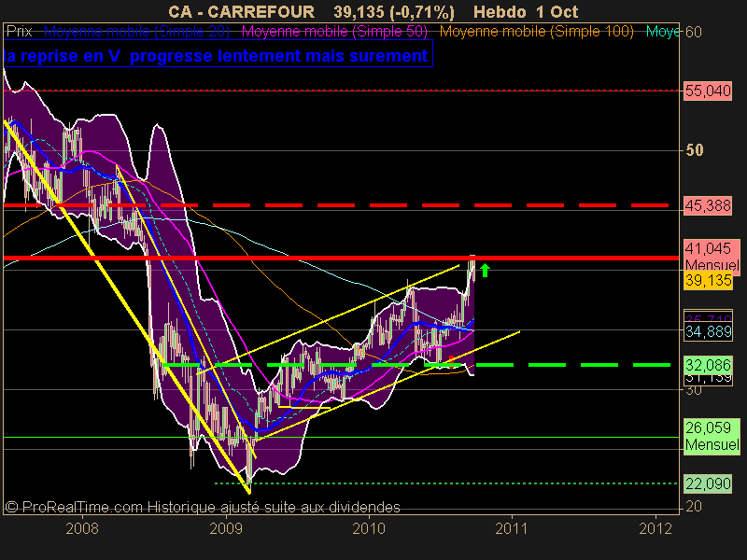Click the 2012 time axis label

[655, 528]
